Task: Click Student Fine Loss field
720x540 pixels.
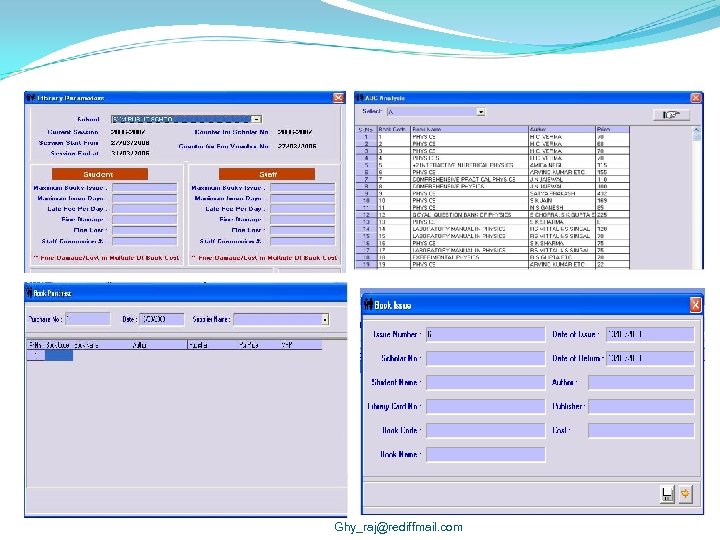Action: (145, 230)
